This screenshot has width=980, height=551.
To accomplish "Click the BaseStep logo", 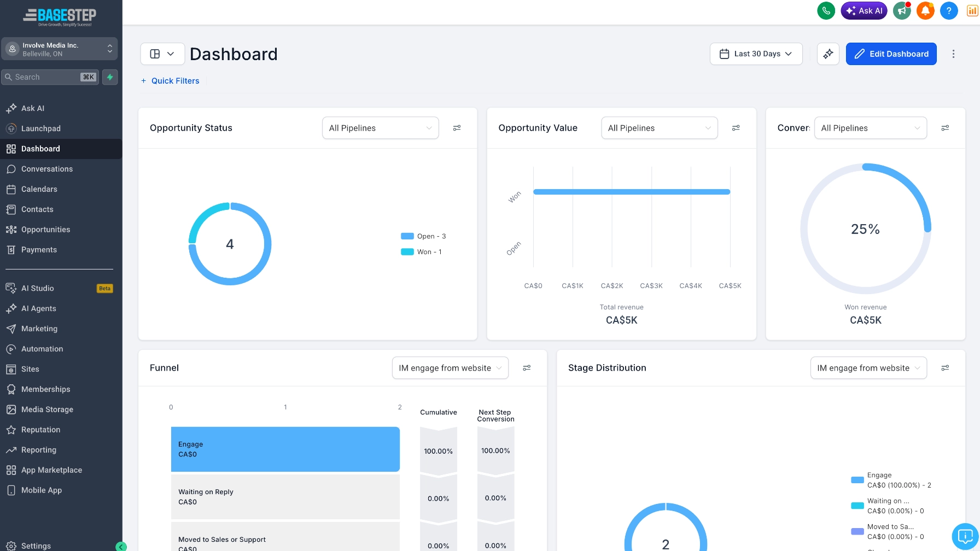I will (x=60, y=16).
